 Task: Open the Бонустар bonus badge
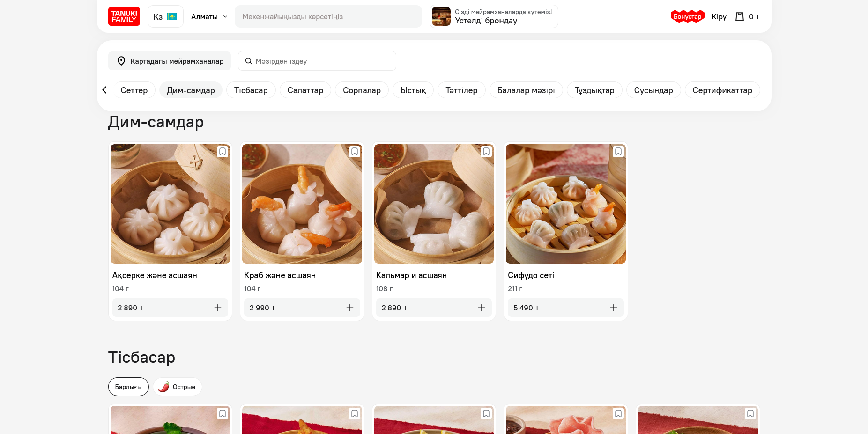coord(687,16)
